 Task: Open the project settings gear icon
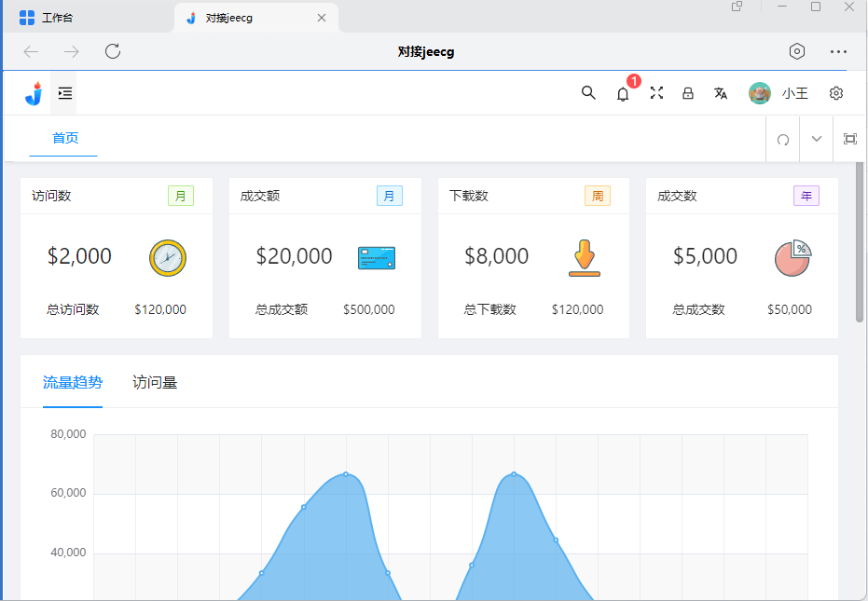pos(836,93)
